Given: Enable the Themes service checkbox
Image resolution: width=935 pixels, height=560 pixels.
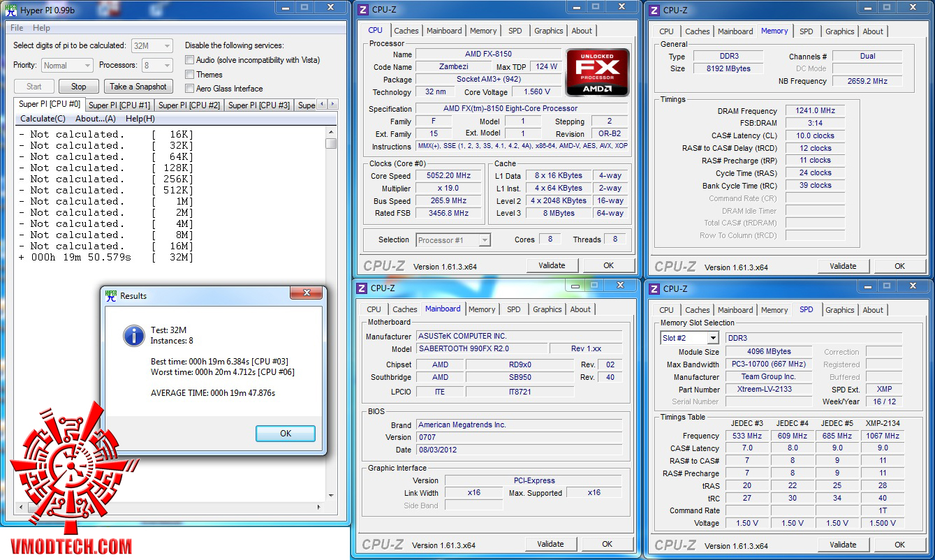Looking at the screenshot, I should coord(189,74).
